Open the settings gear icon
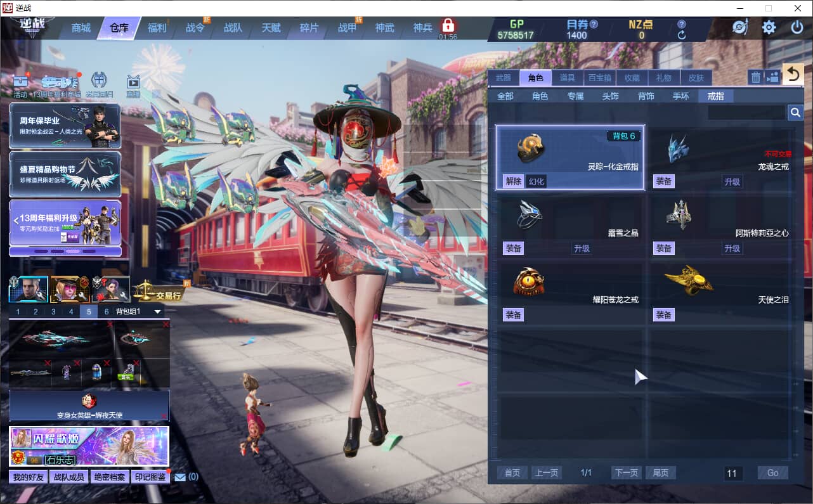Viewport: 813px width, 504px height. pyautogui.click(x=769, y=27)
